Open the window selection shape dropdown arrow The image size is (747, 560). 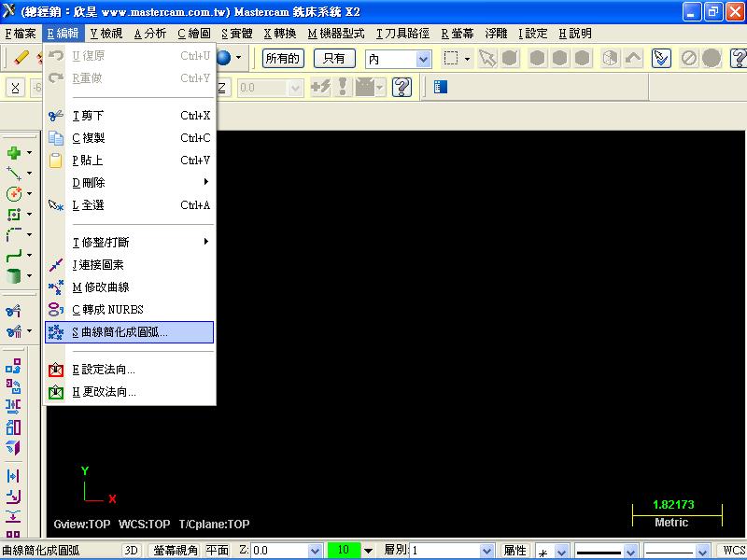(x=468, y=59)
